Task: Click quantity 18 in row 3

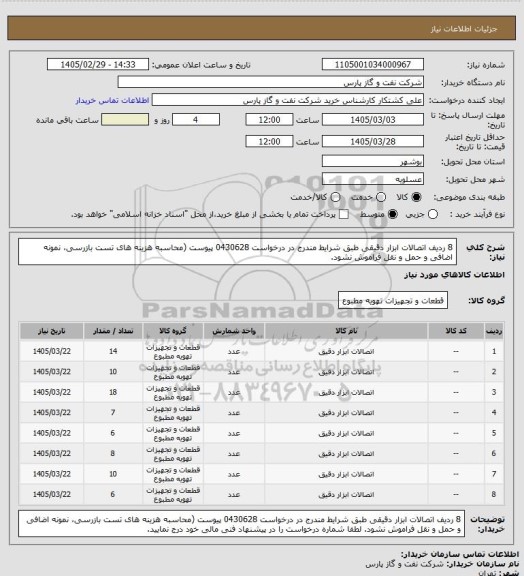Action: [x=113, y=392]
